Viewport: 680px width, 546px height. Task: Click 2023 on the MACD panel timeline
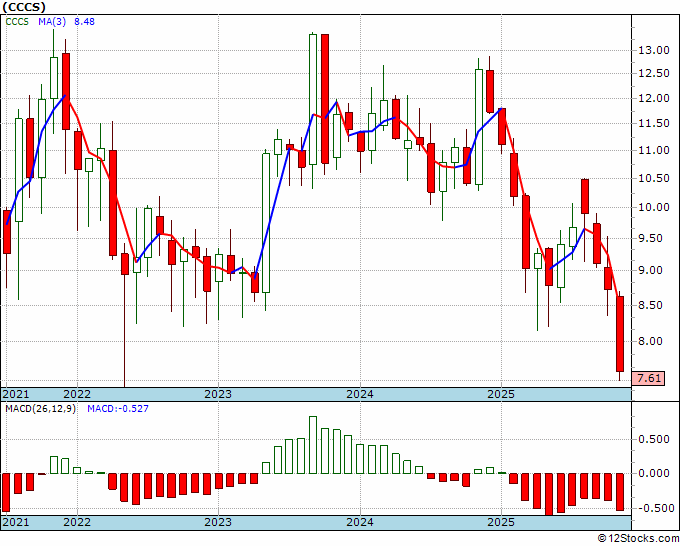(x=218, y=522)
